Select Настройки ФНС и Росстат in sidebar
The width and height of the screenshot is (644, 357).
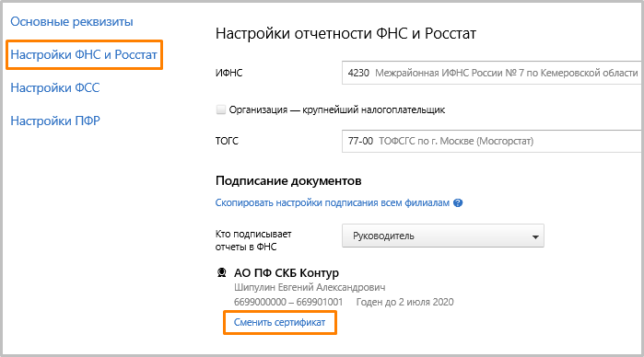(84, 54)
